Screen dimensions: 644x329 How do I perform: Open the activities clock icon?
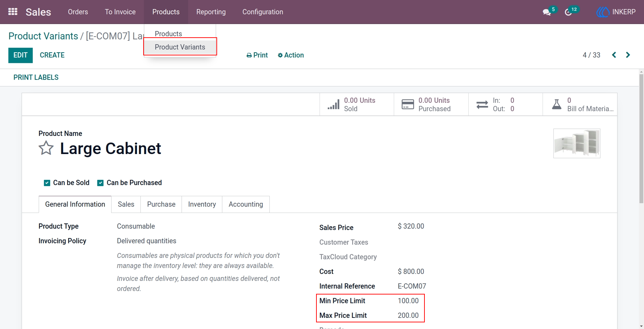(x=568, y=12)
